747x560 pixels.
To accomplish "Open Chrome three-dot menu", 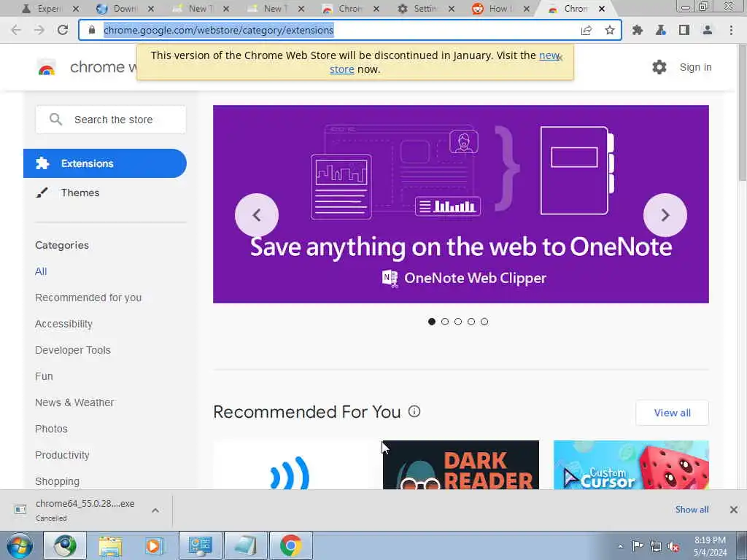I will [x=731, y=30].
